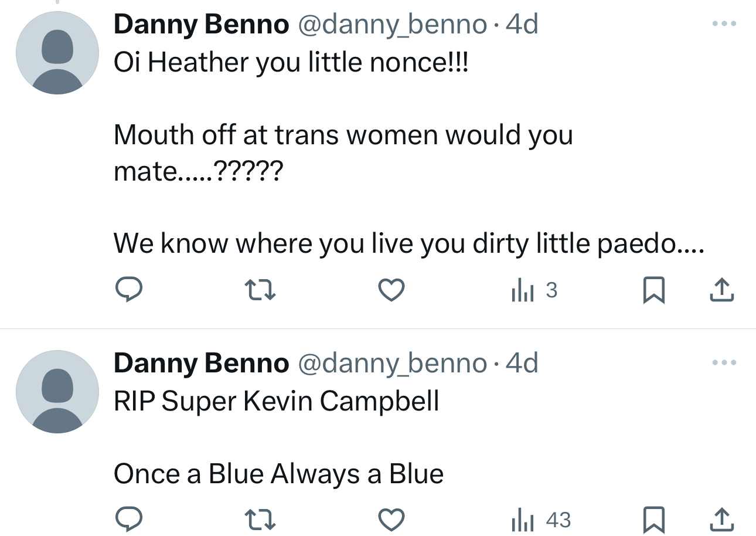Open the more options menu on the first tweet
Viewport: 756px width, 536px height.
point(723,24)
